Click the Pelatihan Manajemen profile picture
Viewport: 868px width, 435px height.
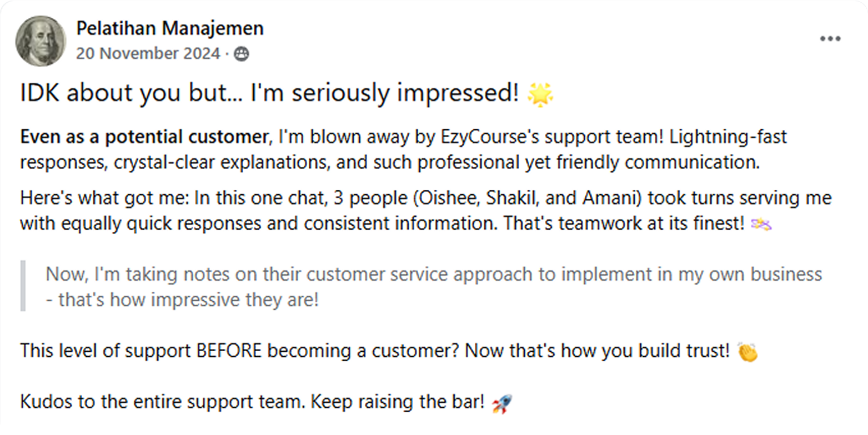41,41
